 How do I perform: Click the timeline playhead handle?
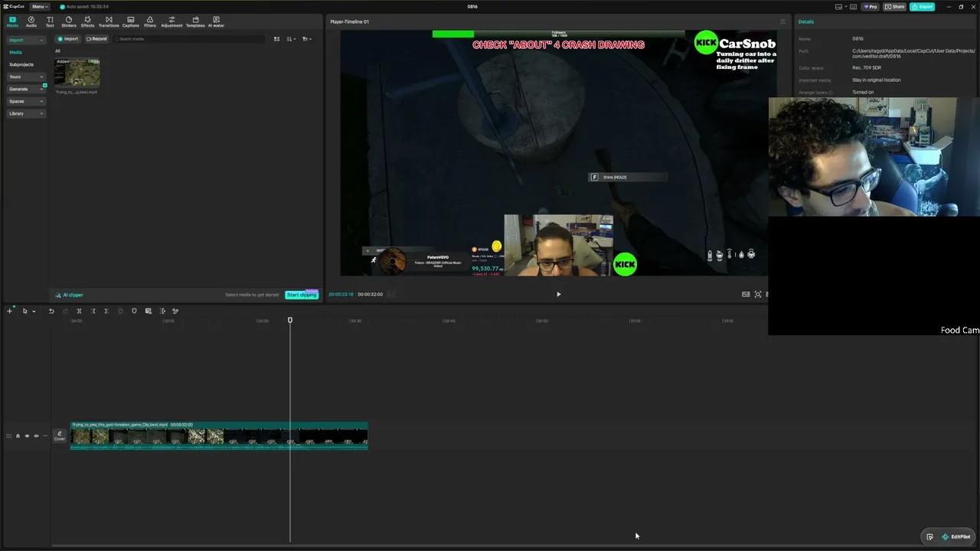(290, 320)
